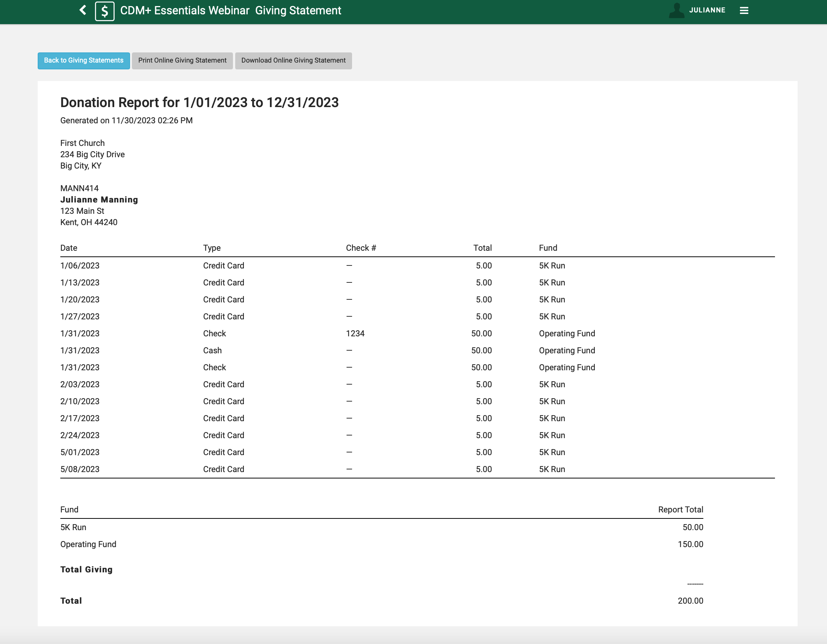Print Online Giving Statement

point(182,61)
